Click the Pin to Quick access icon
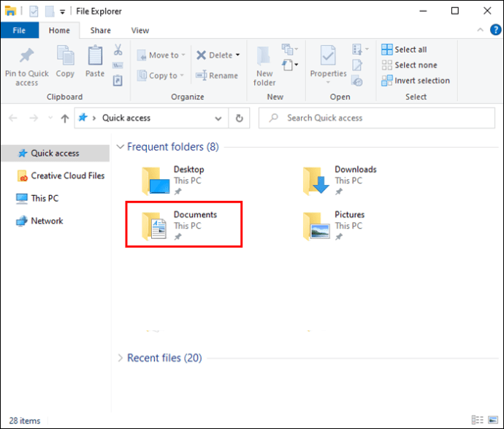 click(x=26, y=56)
